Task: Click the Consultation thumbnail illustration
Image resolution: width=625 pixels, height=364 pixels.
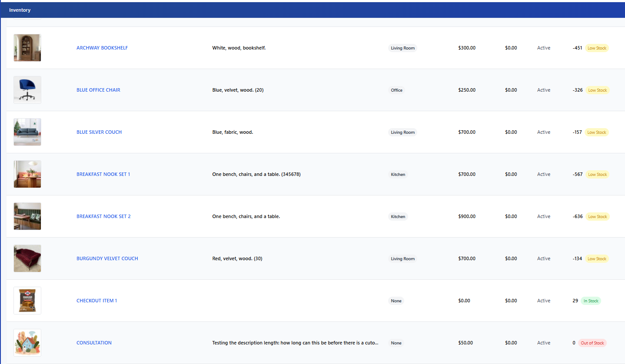Action: [x=27, y=343]
